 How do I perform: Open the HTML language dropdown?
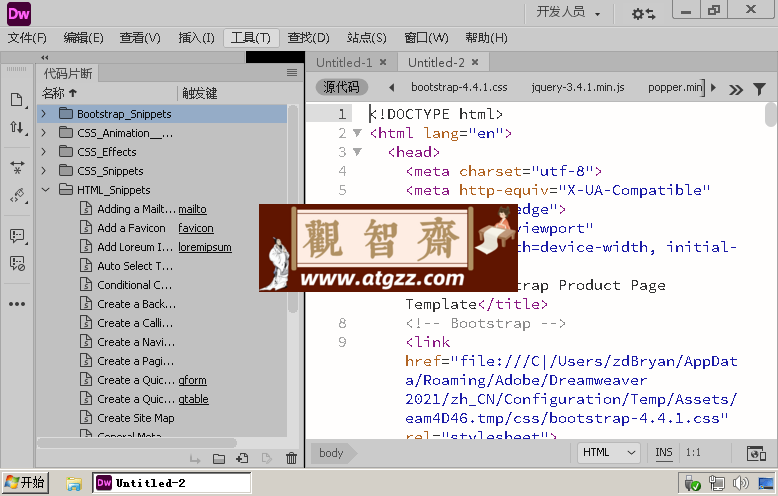coord(609,452)
